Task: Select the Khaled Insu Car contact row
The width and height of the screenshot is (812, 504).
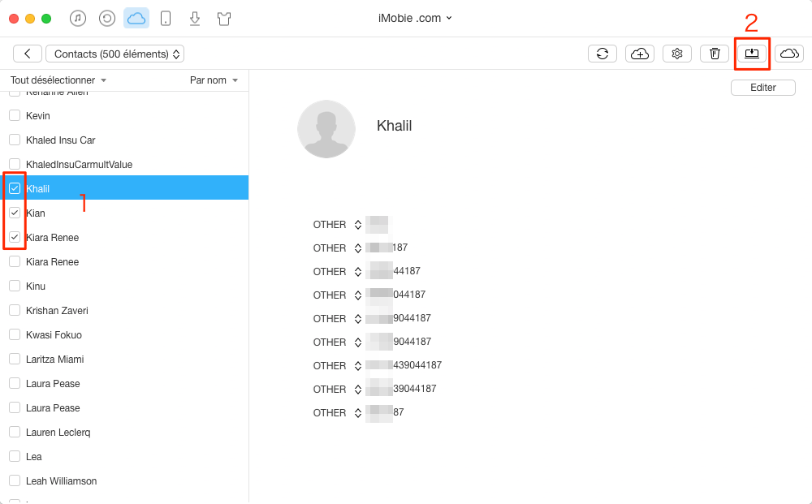Action: pyautogui.click(x=124, y=140)
